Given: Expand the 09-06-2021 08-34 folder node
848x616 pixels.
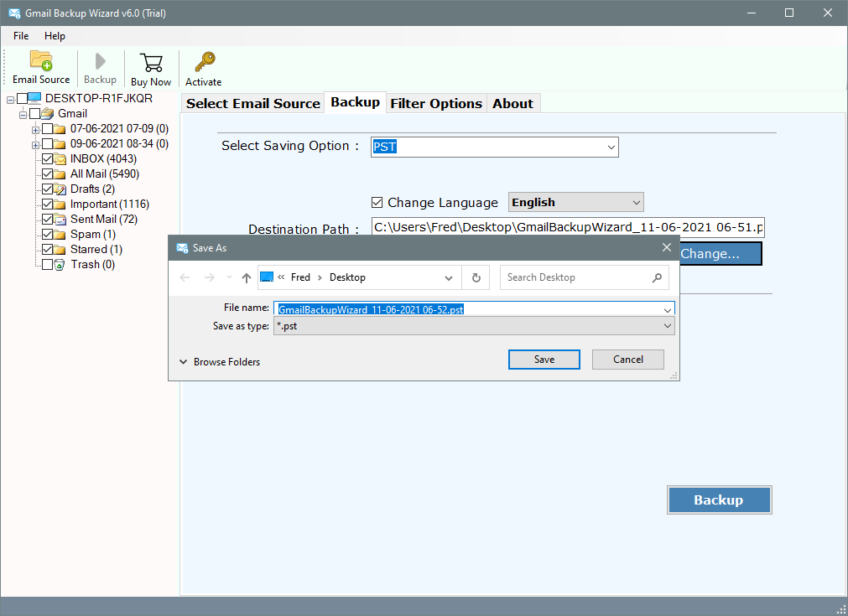Looking at the screenshot, I should [x=35, y=145].
